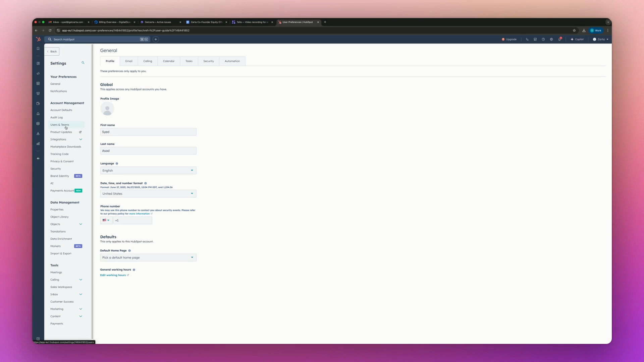Open Marketing megaphone icon in left rail
The height and width of the screenshot is (362, 644).
click(x=38, y=73)
